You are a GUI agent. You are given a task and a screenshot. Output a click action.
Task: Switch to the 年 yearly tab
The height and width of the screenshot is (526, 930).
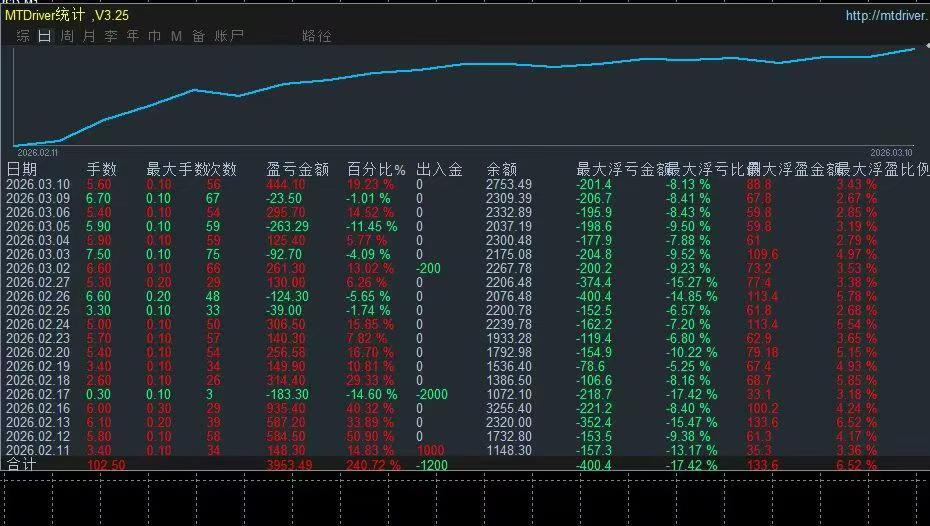(x=133, y=36)
